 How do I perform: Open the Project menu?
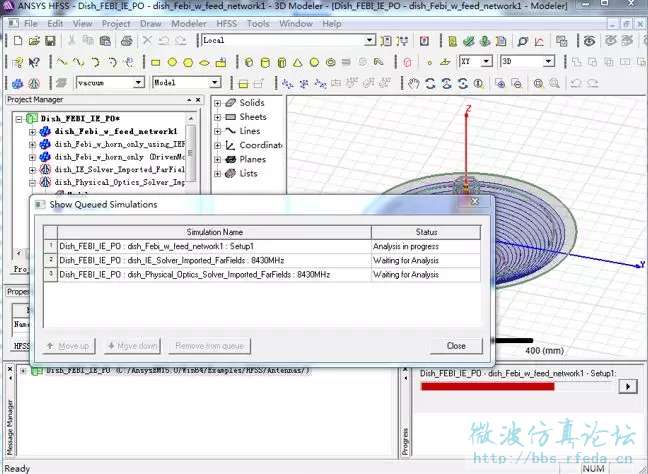pyautogui.click(x=116, y=24)
